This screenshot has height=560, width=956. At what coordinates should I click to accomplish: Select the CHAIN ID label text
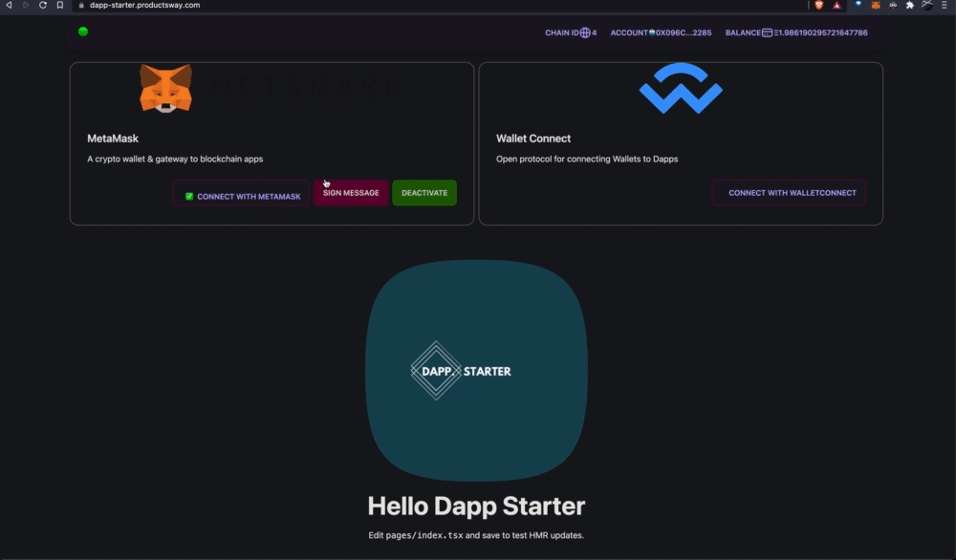(x=561, y=32)
